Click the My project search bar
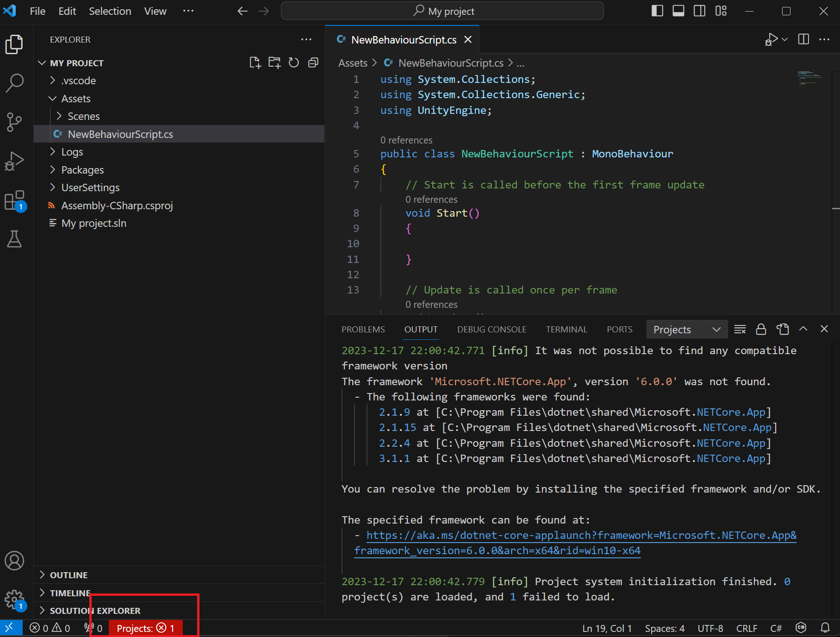This screenshot has height=637, width=840. (442, 11)
